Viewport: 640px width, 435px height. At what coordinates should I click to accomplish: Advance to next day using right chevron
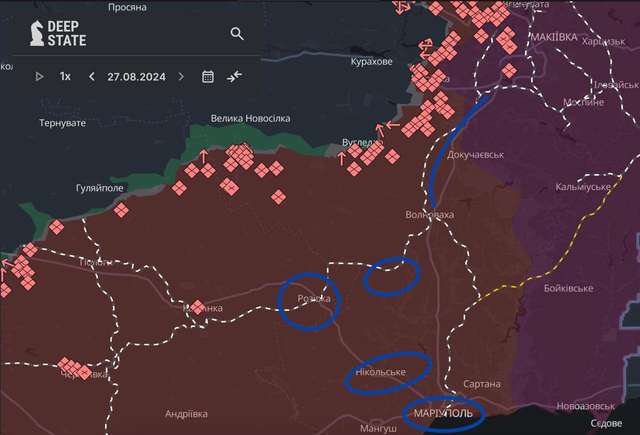[x=181, y=76]
